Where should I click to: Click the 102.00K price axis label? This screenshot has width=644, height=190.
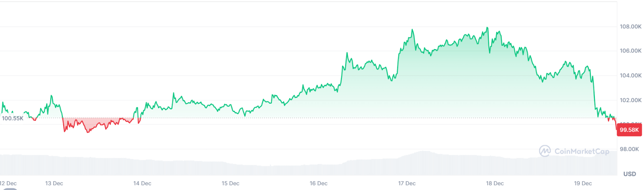click(x=630, y=100)
